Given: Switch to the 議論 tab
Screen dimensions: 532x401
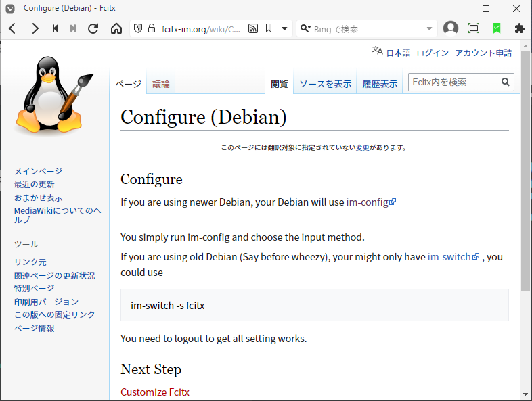Looking at the screenshot, I should click(161, 84).
